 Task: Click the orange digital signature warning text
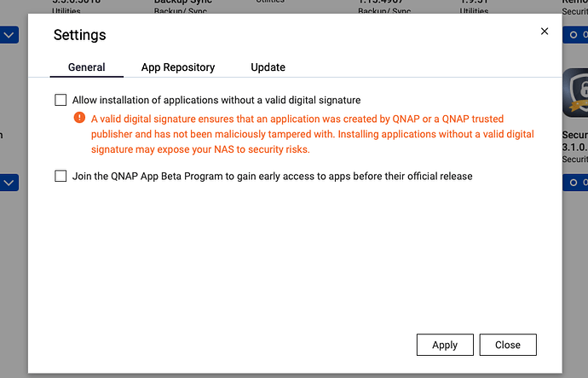(x=312, y=134)
